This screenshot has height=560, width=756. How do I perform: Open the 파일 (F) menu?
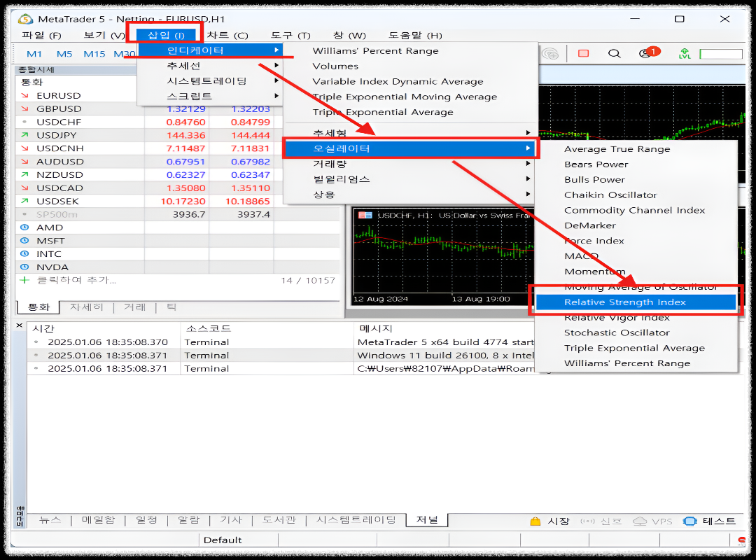(x=41, y=35)
